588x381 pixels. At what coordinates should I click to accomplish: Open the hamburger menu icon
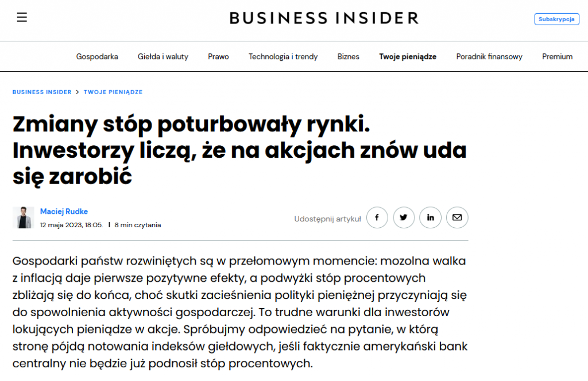(x=22, y=17)
